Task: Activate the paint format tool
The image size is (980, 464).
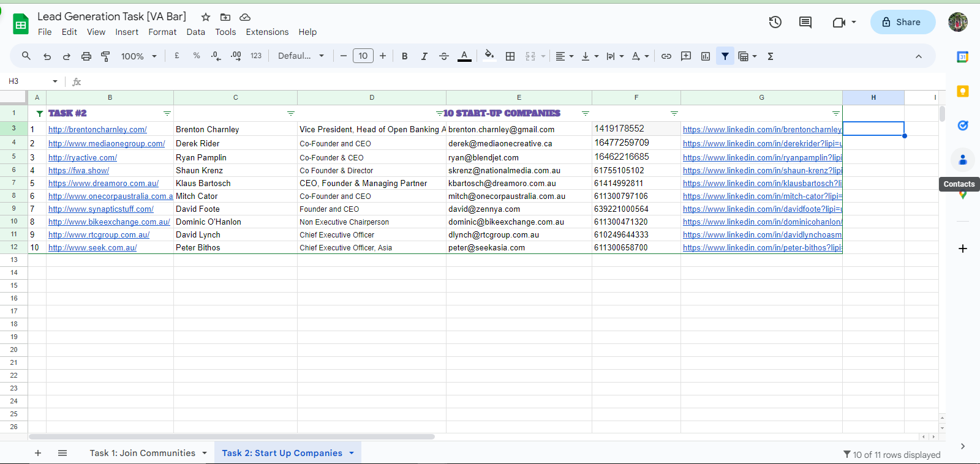Action: point(105,56)
